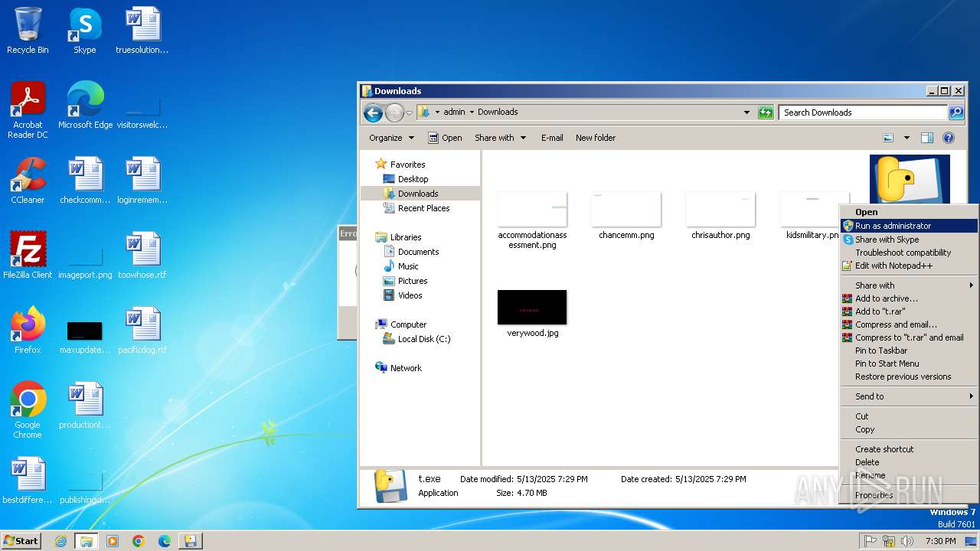This screenshot has height=551, width=980.
Task: Open Acrobat Reader DC shortcut
Action: pos(28,110)
